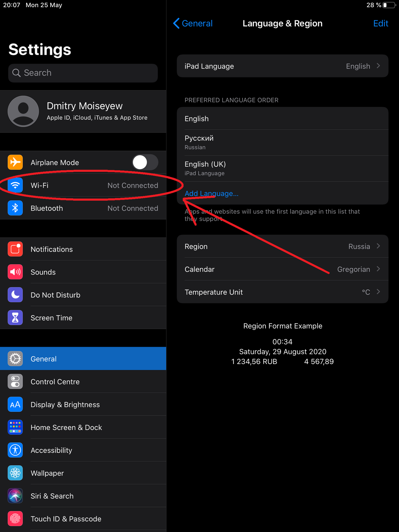Viewport: 399px width, 532px height.
Task: Tap the Notifications red icon
Action: tap(15, 249)
